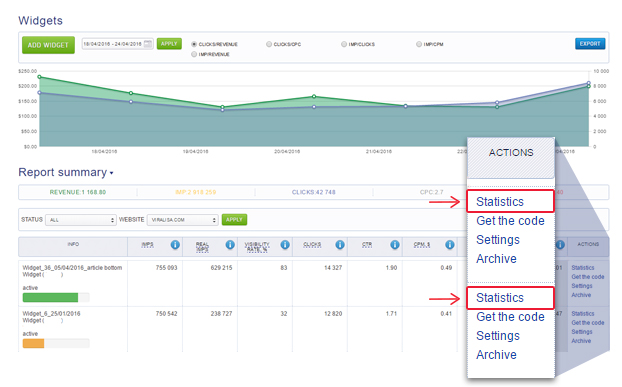The height and width of the screenshot is (387, 622).
Task: Click the 14 327 clicks cell
Action: click(333, 268)
